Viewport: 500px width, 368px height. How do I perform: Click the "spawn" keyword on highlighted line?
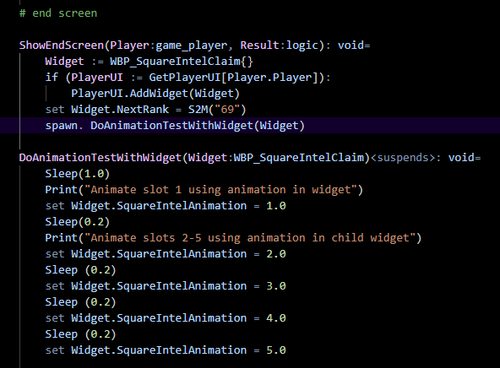point(62,126)
